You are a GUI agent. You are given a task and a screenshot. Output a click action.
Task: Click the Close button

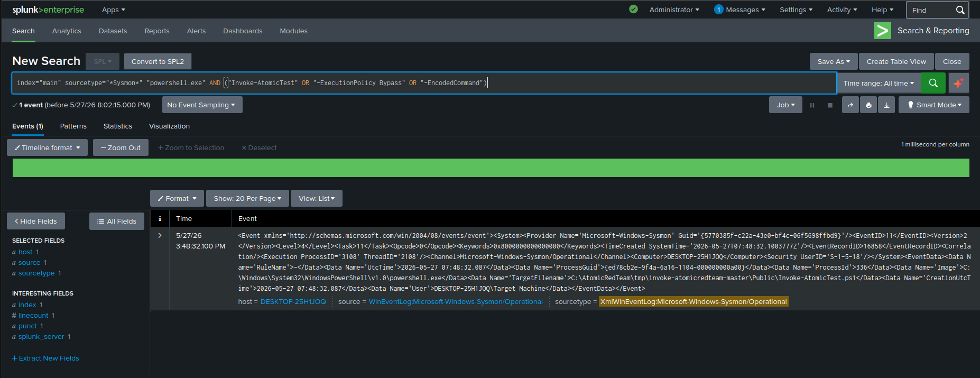(952, 61)
